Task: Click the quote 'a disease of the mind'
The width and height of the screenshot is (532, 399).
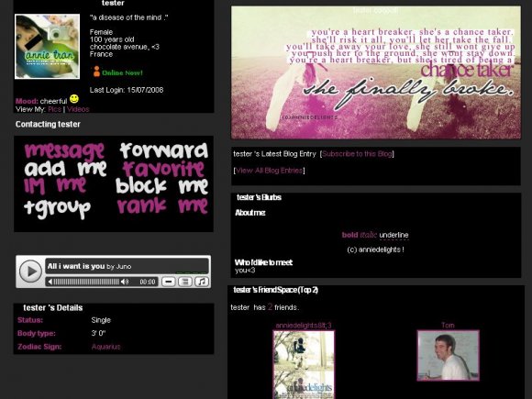Action: point(128,17)
